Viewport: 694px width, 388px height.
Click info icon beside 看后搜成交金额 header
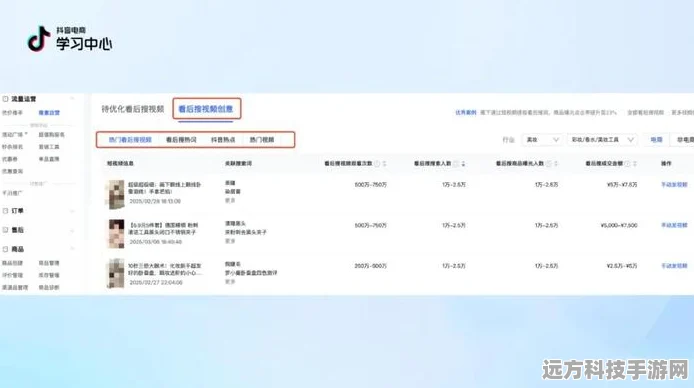pyautogui.click(x=627, y=164)
